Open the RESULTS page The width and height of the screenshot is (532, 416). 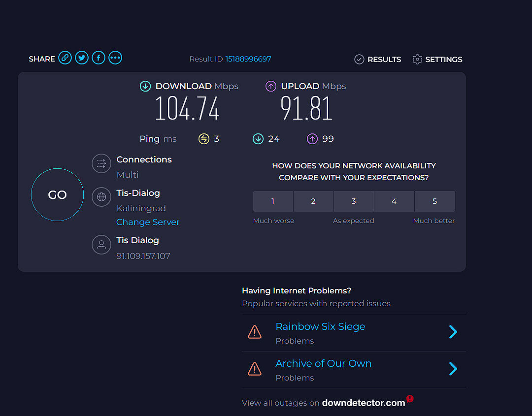tap(378, 60)
